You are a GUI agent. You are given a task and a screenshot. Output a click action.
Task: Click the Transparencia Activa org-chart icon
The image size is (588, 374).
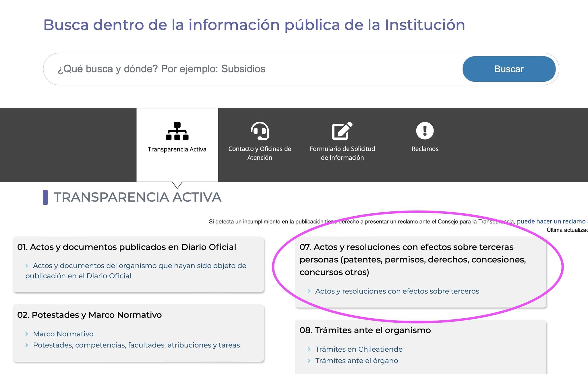(x=177, y=131)
